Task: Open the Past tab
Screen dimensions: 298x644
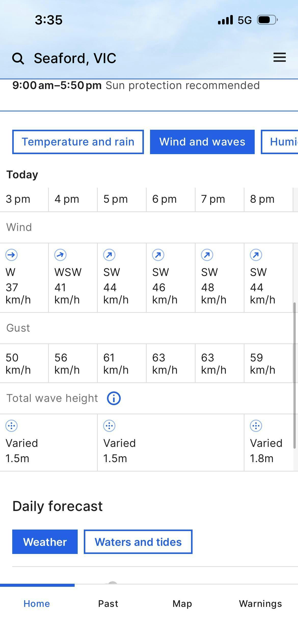Action: pyautogui.click(x=108, y=604)
